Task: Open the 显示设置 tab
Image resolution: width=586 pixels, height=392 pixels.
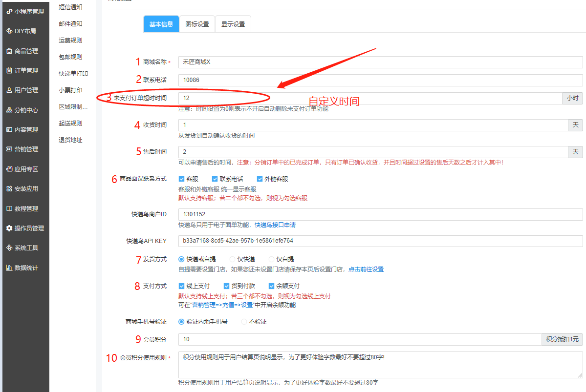Action: click(233, 24)
